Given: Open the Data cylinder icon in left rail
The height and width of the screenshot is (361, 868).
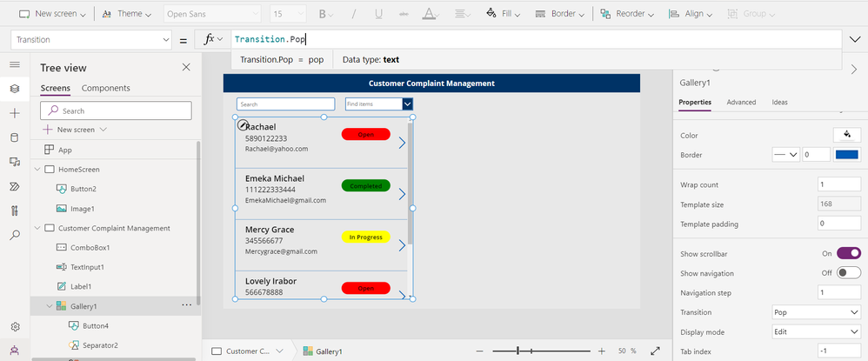Looking at the screenshot, I should tap(15, 137).
